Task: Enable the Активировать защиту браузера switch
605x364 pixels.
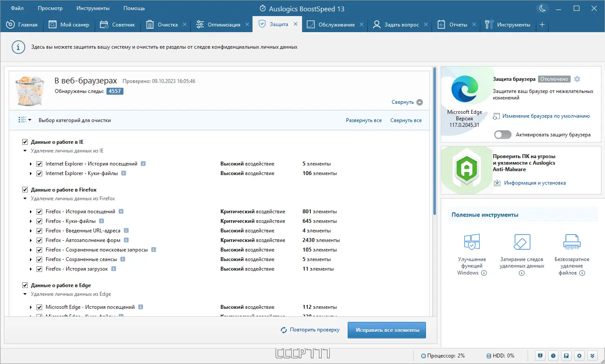Action: tap(503, 135)
